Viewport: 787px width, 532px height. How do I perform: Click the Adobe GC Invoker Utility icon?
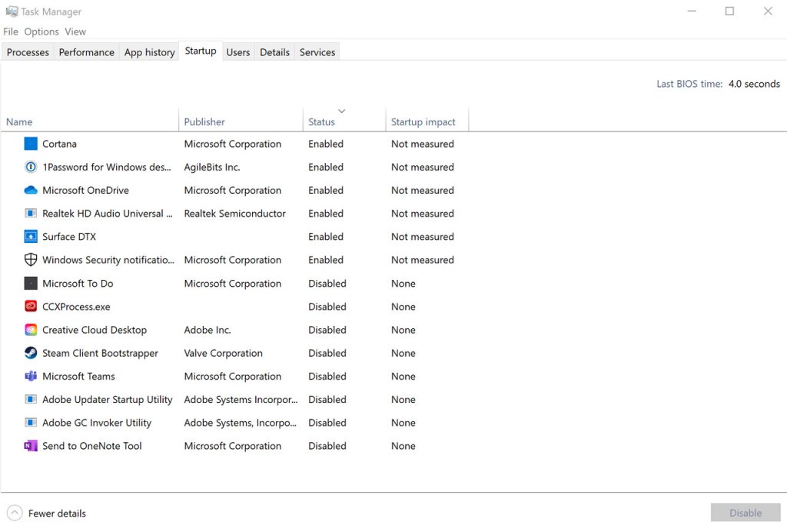[31, 423]
